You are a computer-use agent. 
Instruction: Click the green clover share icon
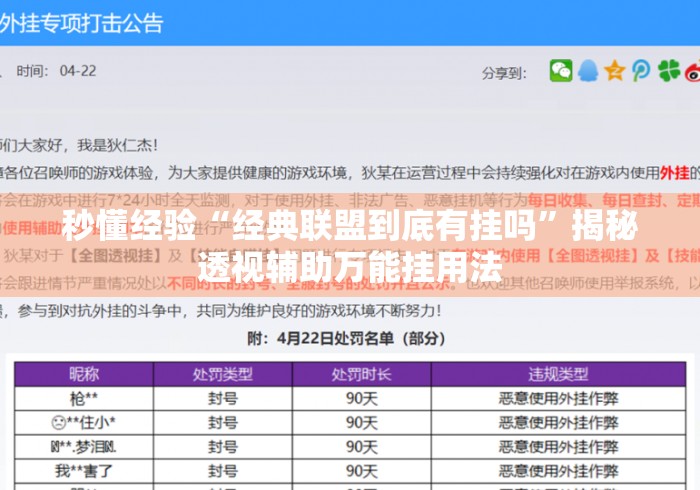coord(668,71)
